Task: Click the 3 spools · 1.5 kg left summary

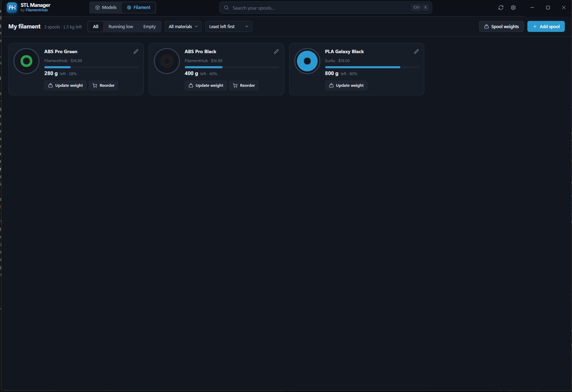Action: coord(63,27)
